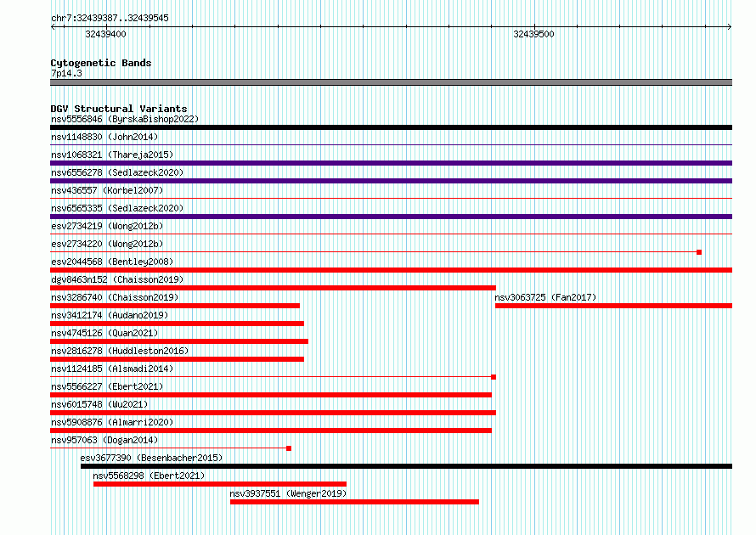
Task: Click dgv8463n152 (Chaisson2019) label
Action: pyautogui.click(x=117, y=279)
